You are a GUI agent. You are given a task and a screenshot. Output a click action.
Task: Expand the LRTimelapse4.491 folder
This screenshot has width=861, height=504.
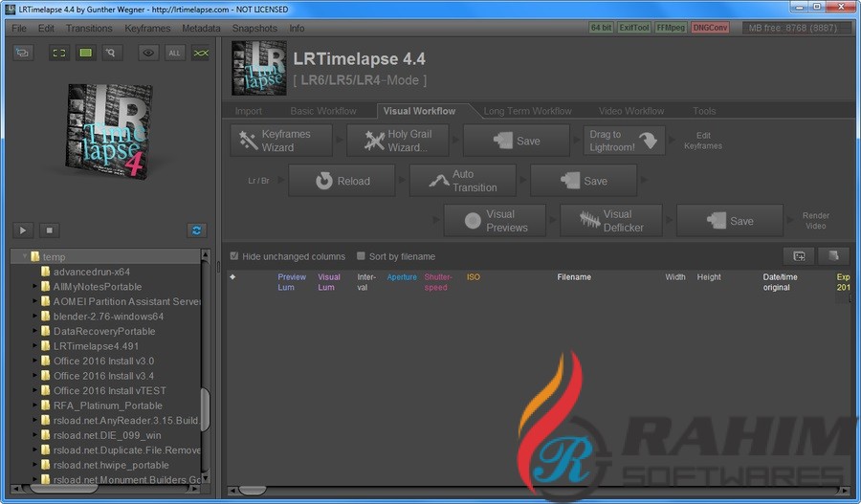pos(34,345)
